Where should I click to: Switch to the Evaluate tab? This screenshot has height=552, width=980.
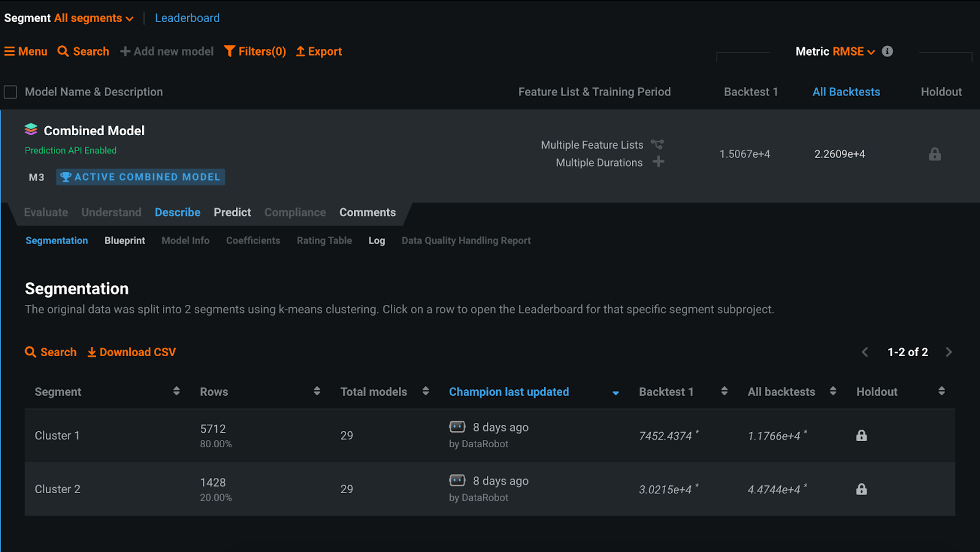[46, 212]
